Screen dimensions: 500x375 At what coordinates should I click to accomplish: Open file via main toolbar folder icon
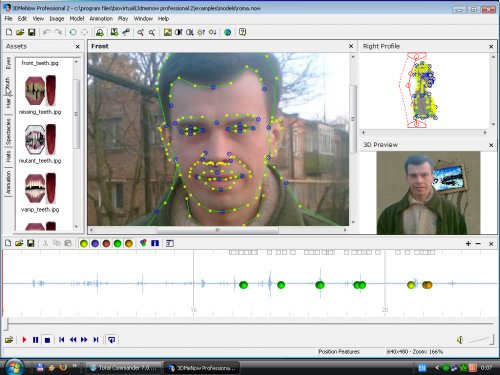pos(20,32)
